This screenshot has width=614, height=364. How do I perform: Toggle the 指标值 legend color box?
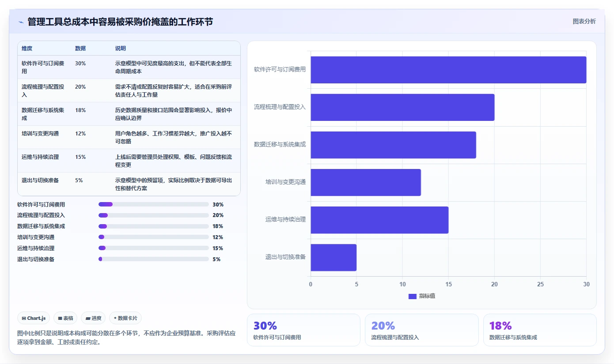[412, 296]
